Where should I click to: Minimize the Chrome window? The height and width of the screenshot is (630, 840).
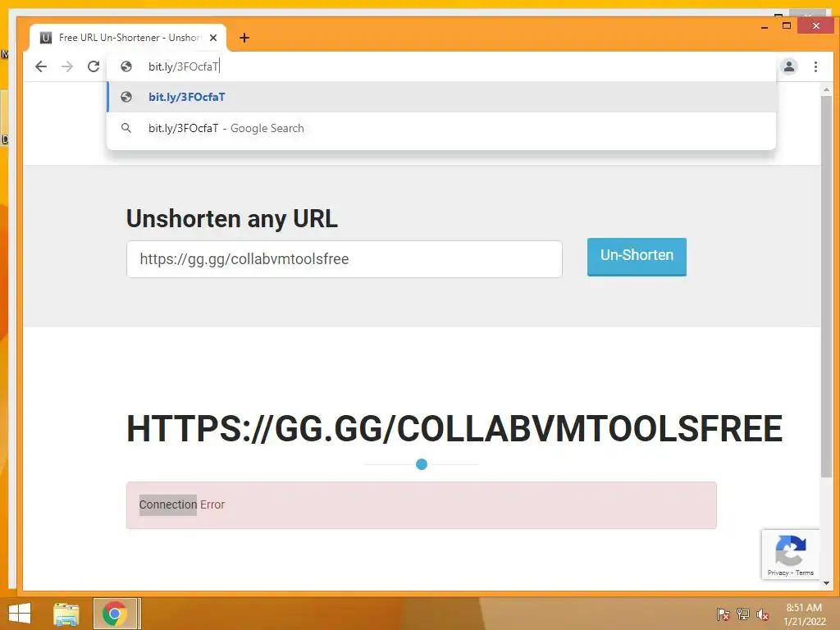coord(765,26)
